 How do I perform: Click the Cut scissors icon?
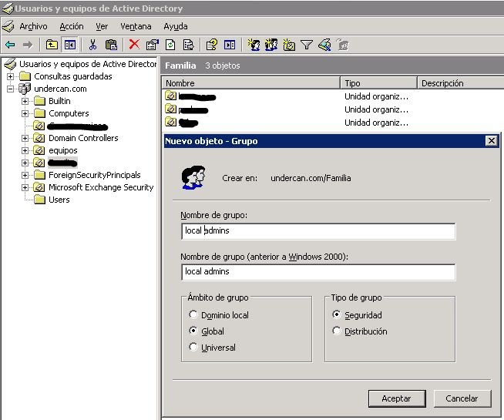[93, 45]
